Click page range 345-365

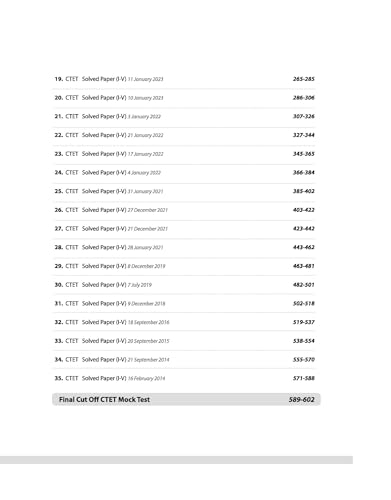click(x=304, y=154)
